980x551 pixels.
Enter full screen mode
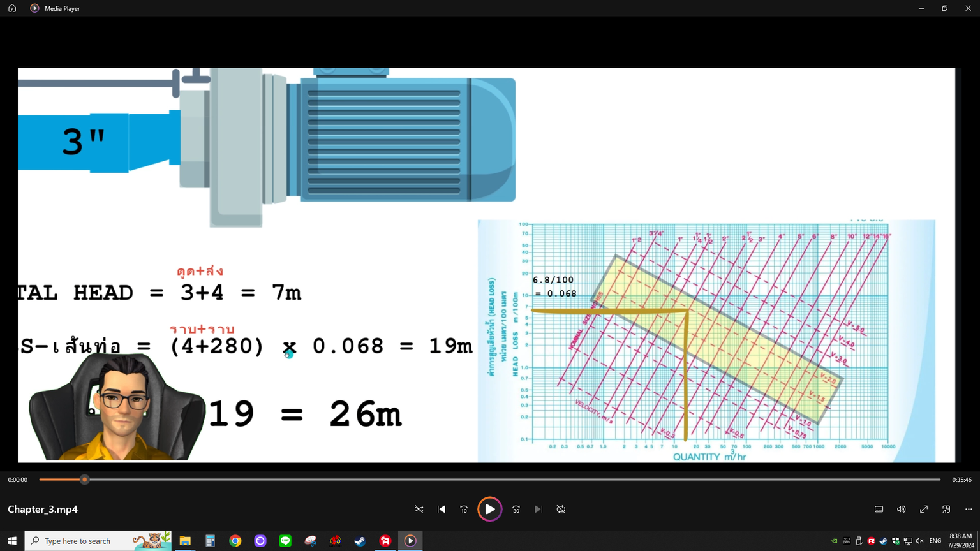point(923,509)
